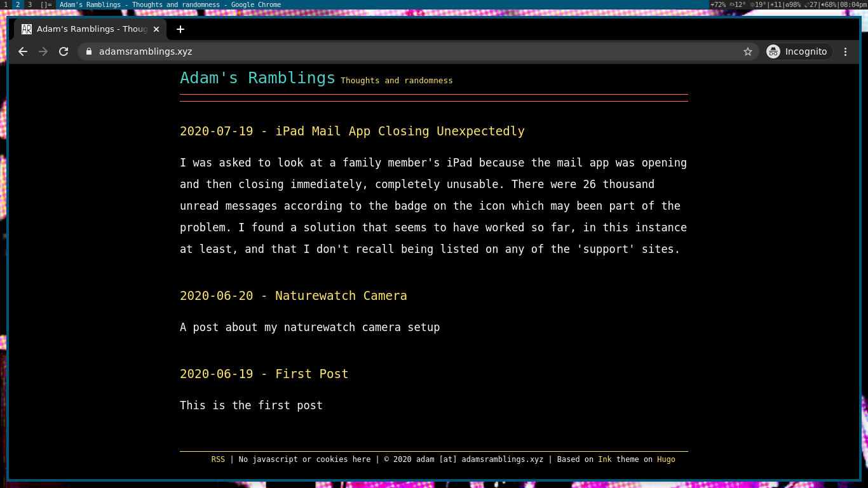Viewport: 868px width, 488px height.
Task: Open the Chrome three-dot menu
Action: click(845, 51)
